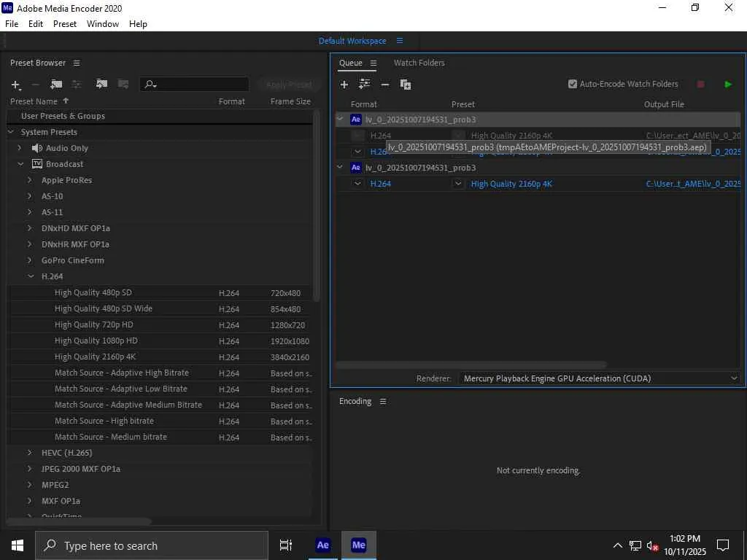Open Task View on the taskbar
The image size is (747, 560).
tap(285, 545)
